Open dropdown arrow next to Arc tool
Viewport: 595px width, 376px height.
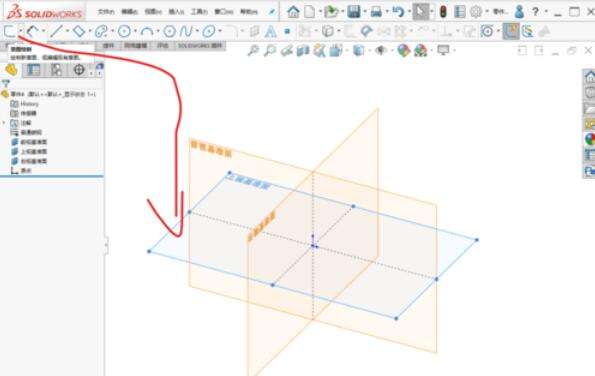[x=158, y=31]
